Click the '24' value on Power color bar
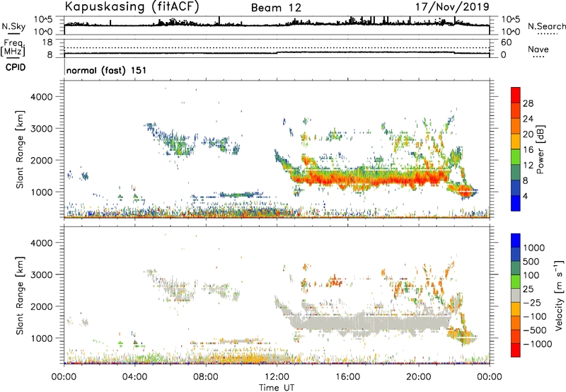Viewport: 566px width, 392px height. coord(528,119)
